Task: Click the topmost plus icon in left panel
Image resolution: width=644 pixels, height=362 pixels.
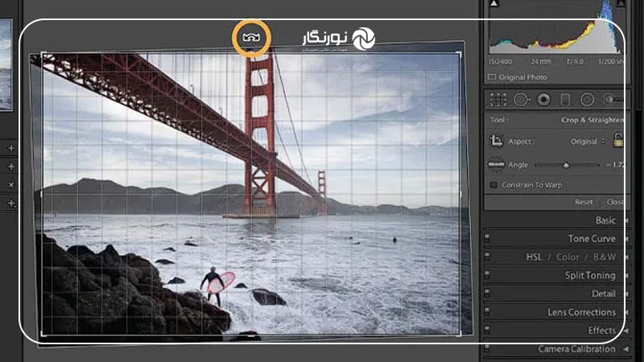Action: coord(11,148)
